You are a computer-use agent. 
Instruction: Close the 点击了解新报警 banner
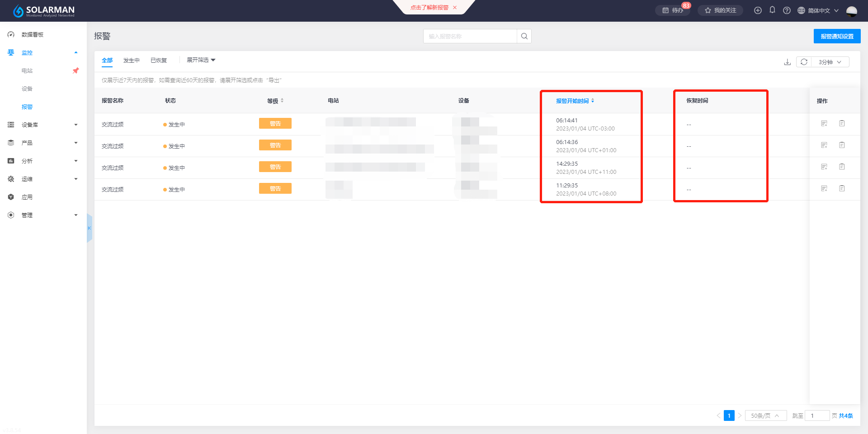pos(455,7)
